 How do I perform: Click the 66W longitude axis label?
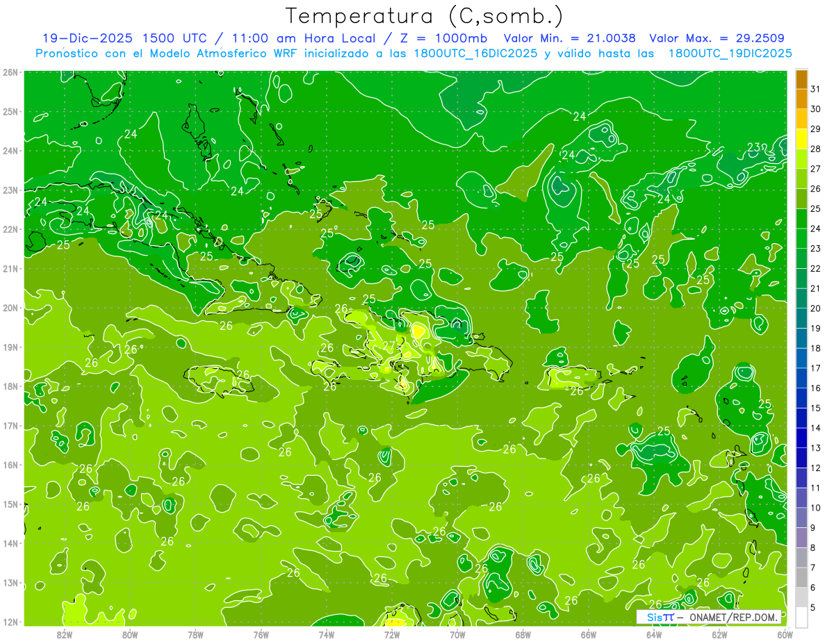589,635
